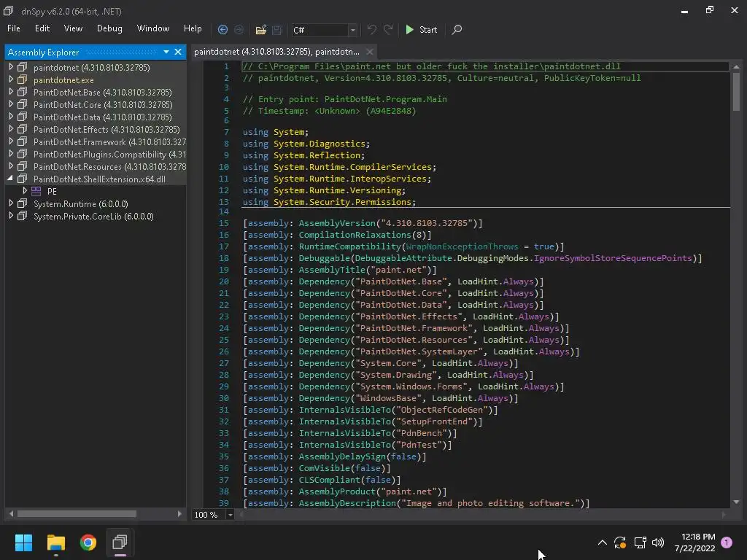747x560 pixels.
Task: Click the dnSpy taskbar icon
Action: click(x=120, y=542)
